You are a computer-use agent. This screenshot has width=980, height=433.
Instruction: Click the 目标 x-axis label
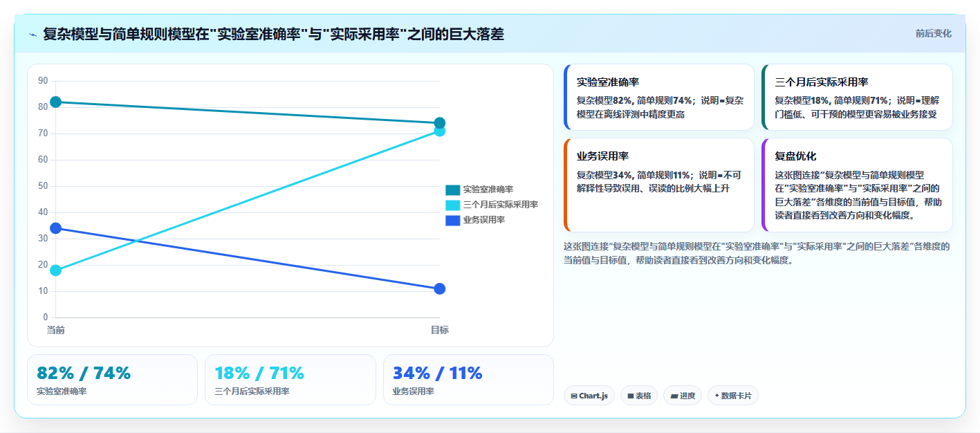[440, 330]
